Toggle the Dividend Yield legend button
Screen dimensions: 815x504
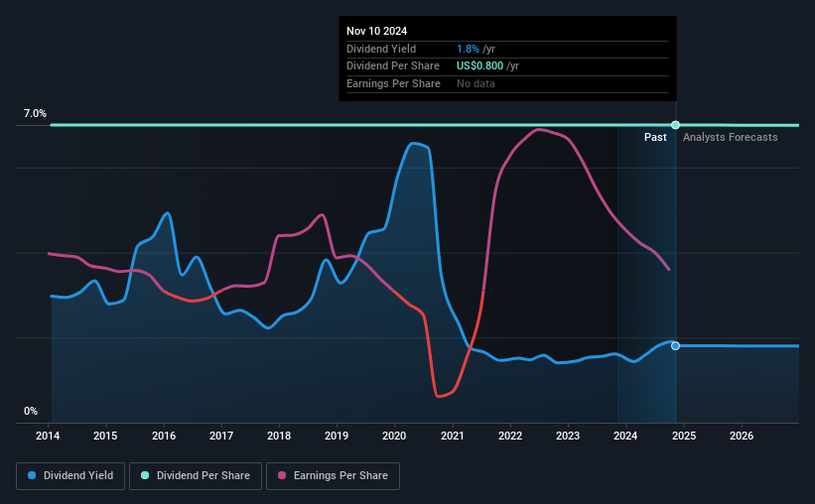pyautogui.click(x=70, y=476)
